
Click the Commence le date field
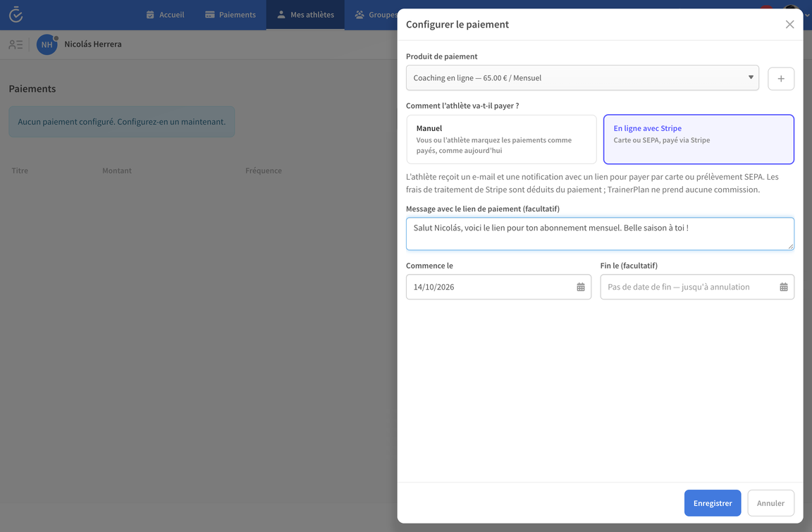[498, 287]
